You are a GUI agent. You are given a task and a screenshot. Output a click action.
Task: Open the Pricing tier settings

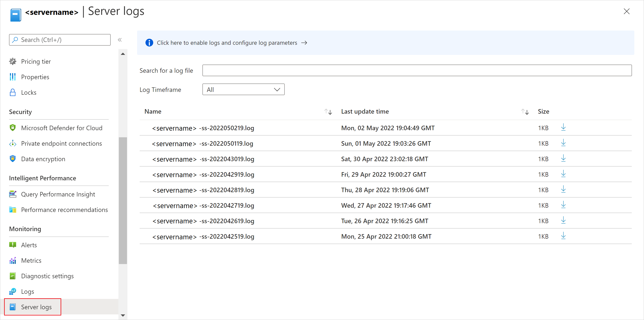click(x=36, y=61)
